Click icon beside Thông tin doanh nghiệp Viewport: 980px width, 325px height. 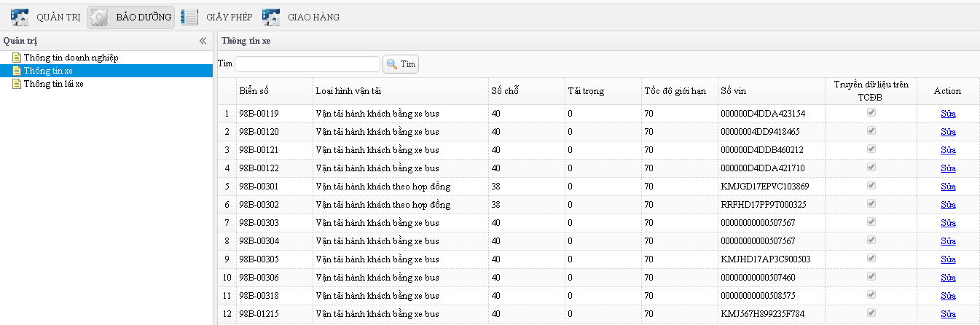[x=17, y=58]
